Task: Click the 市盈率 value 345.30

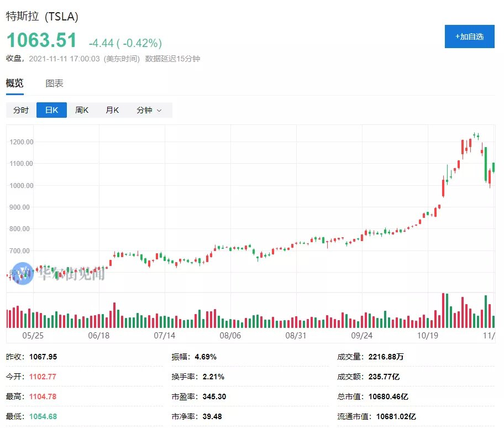Action: 214,396
